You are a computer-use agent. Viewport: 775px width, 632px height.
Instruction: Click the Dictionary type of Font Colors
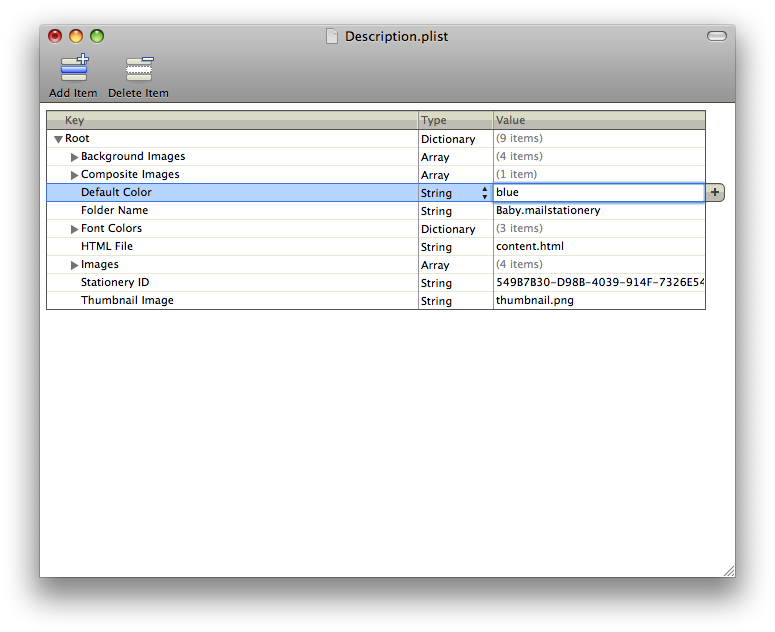[x=448, y=229]
